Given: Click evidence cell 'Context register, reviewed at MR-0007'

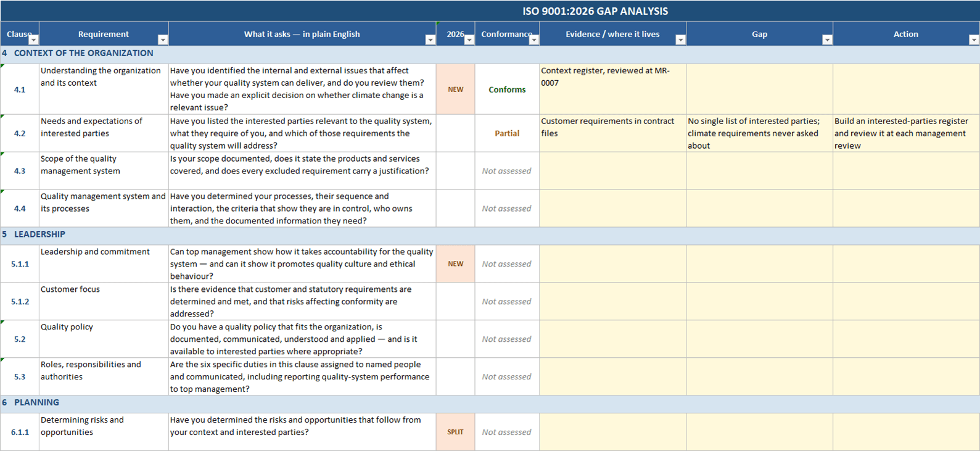Looking at the screenshot, I should [613, 89].
